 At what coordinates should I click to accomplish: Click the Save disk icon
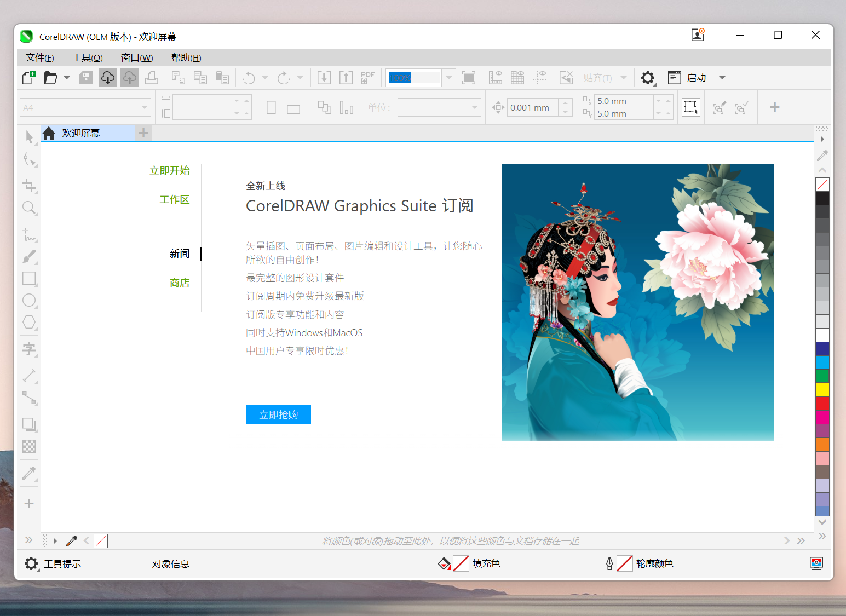pyautogui.click(x=86, y=78)
